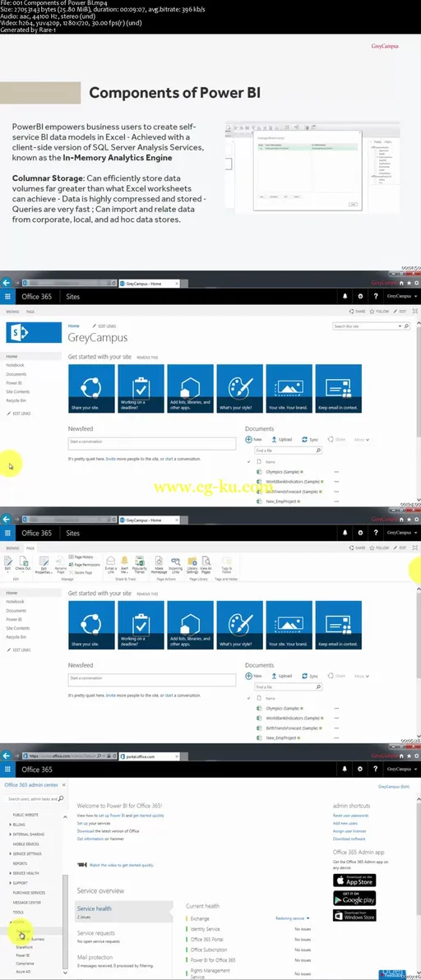The image size is (421, 980).
Task: Click Delete Page in the PAGE ribbon
Action: pyautogui.click(x=81, y=572)
